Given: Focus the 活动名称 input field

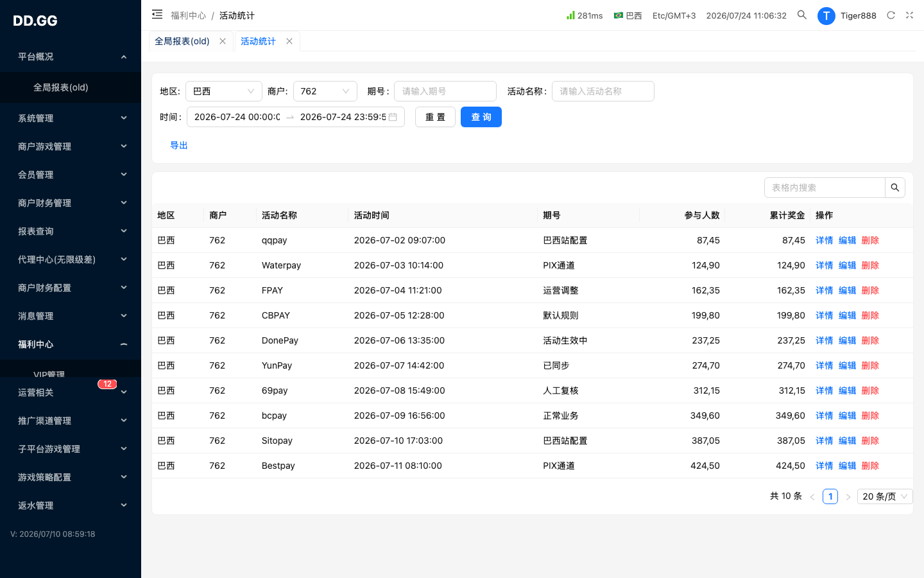Looking at the screenshot, I should 603,91.
